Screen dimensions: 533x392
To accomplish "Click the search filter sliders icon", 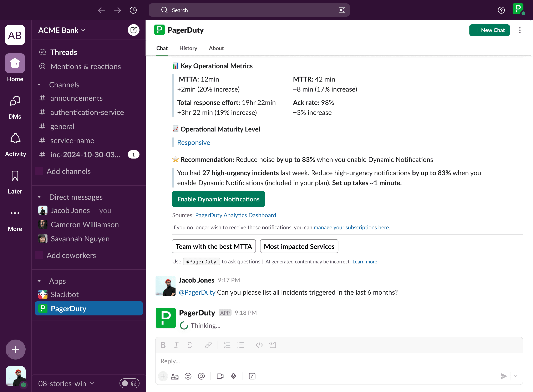I will pos(342,10).
